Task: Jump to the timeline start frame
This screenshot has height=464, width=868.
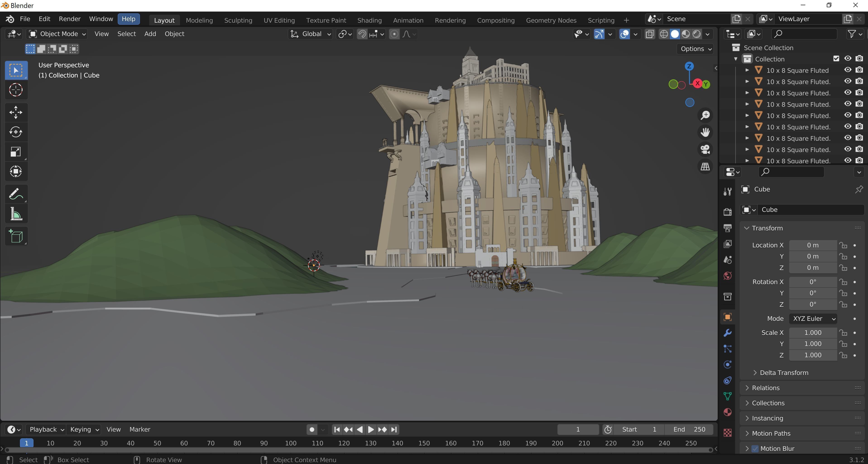Action: tap(337, 430)
